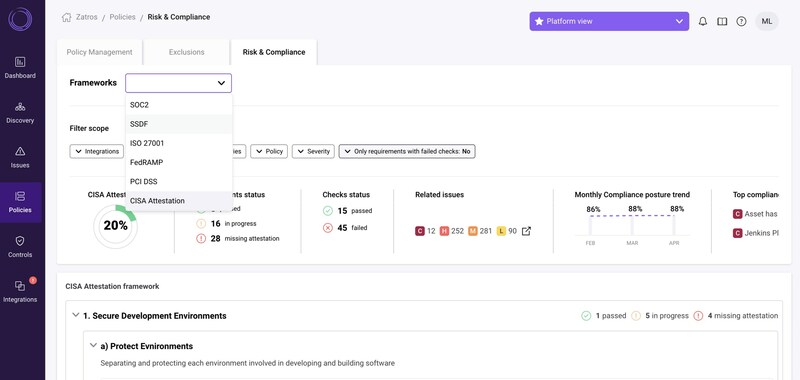The width and height of the screenshot is (800, 380).
Task: Click the home icon in breadcrumb
Action: click(66, 17)
